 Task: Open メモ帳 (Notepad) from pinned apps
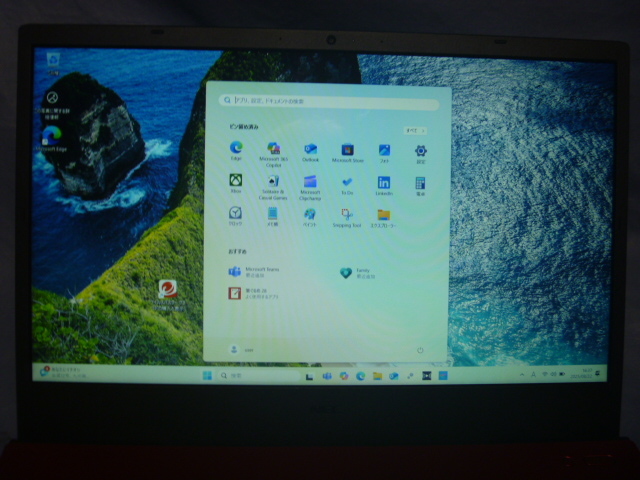[x=272, y=216]
